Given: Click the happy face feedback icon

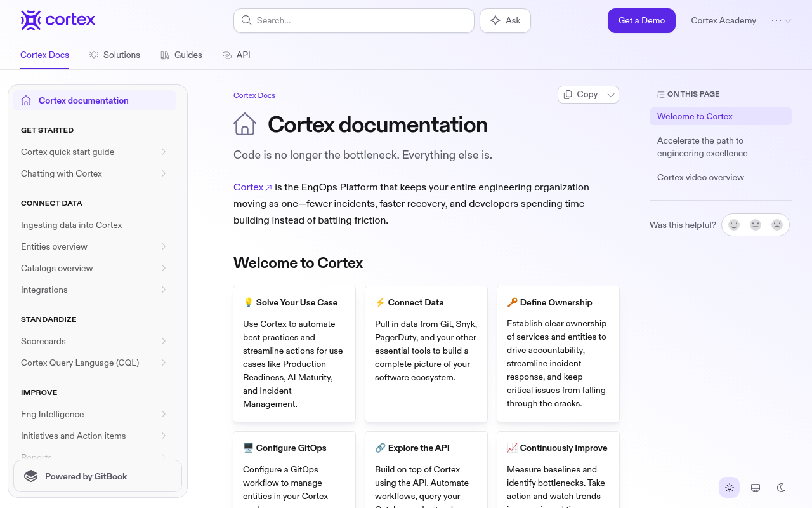Looking at the screenshot, I should click(x=734, y=225).
